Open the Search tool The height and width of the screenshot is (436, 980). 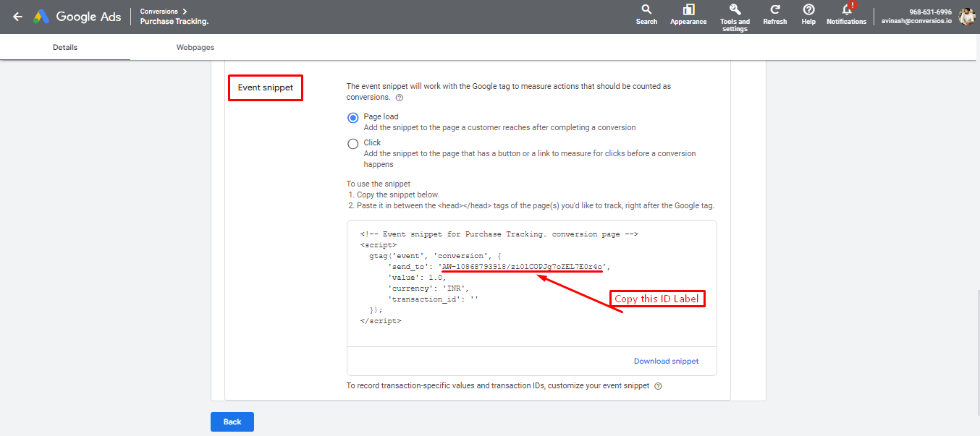pyautogui.click(x=646, y=14)
